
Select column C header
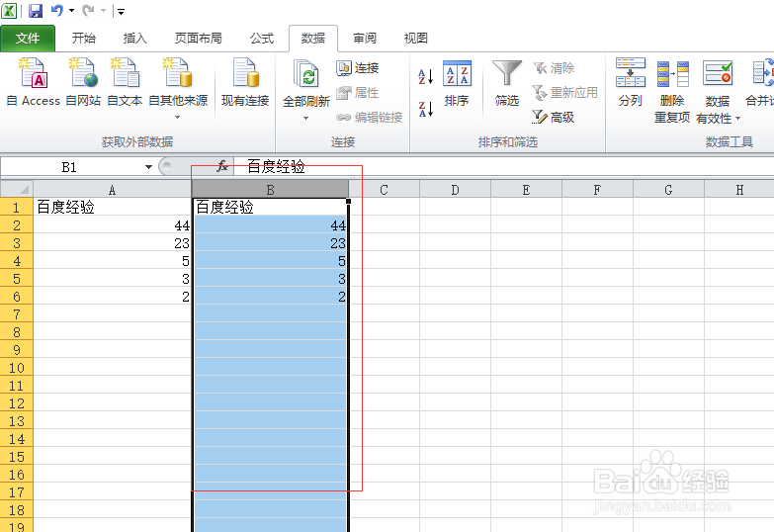coord(385,190)
